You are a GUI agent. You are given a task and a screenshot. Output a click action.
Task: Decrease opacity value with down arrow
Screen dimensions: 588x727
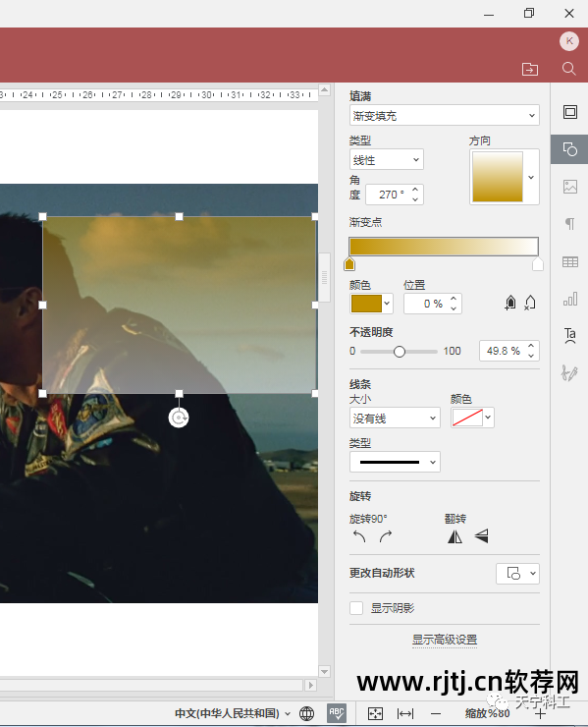click(x=531, y=356)
